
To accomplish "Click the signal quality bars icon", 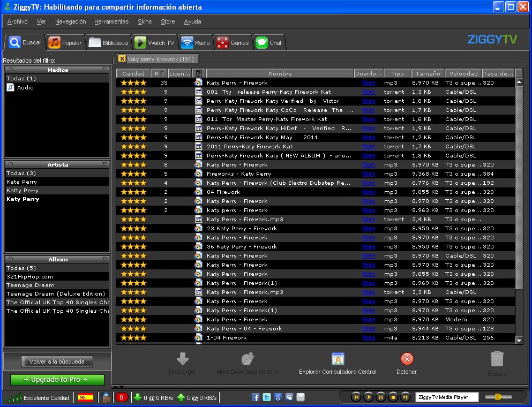I will [x=13, y=397].
